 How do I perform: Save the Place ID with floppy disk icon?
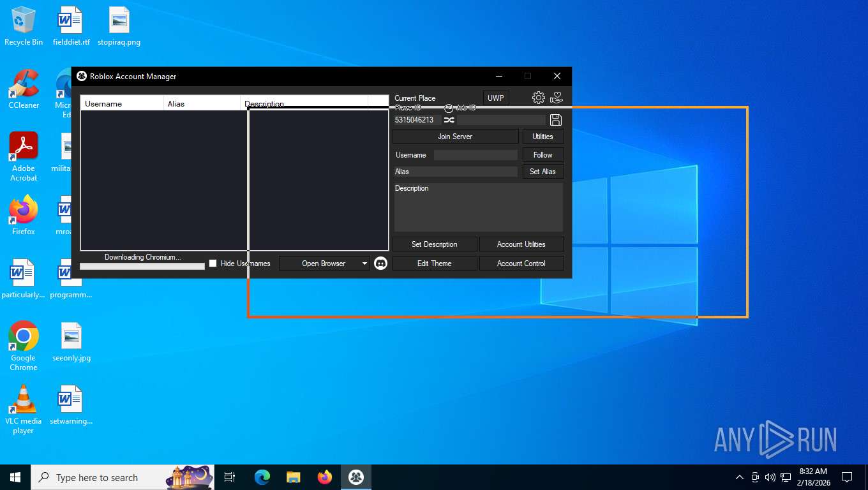click(555, 120)
